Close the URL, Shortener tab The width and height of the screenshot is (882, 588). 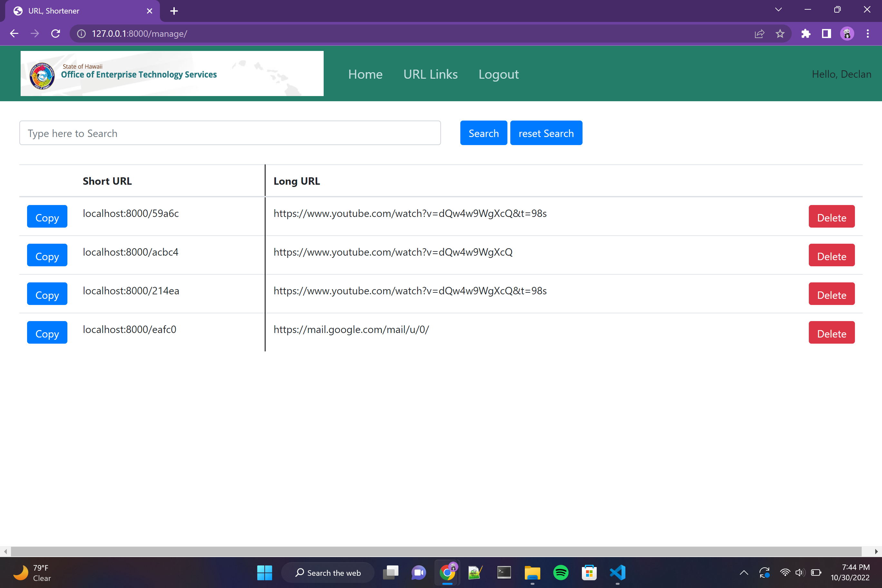tap(149, 11)
